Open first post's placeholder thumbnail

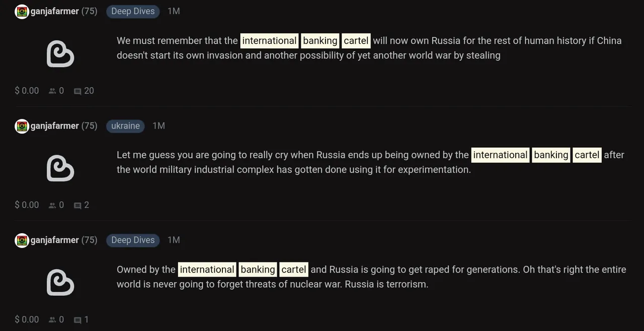tap(60, 54)
